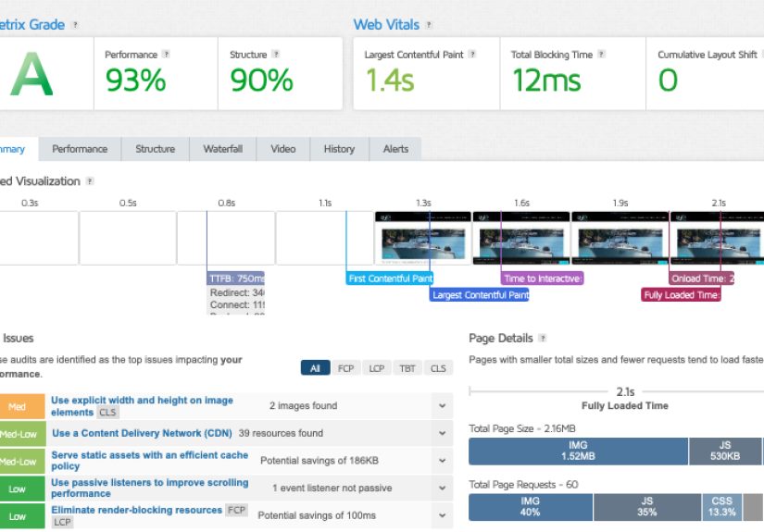Click help icon beside Total Blocking Time
Screen dimensions: 764x532
tap(602, 55)
